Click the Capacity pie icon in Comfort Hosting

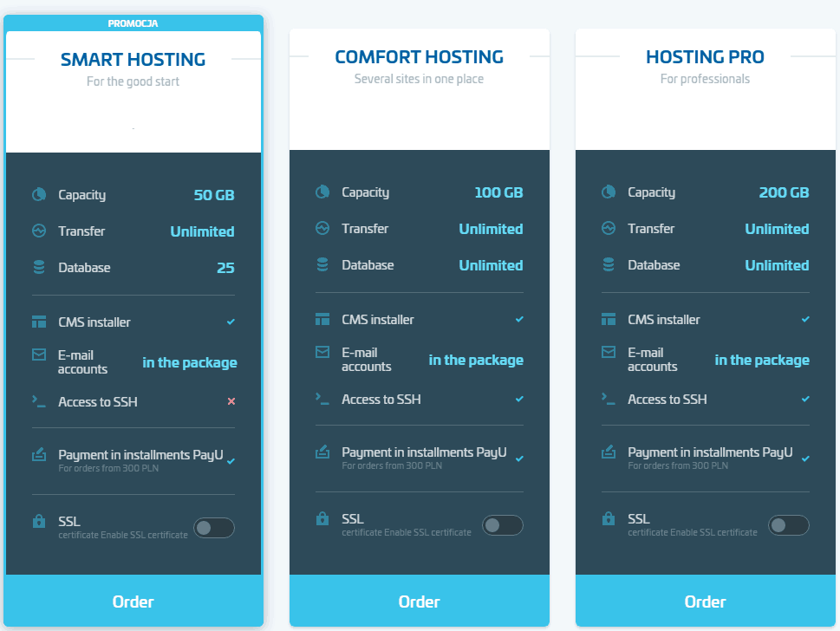[322, 192]
